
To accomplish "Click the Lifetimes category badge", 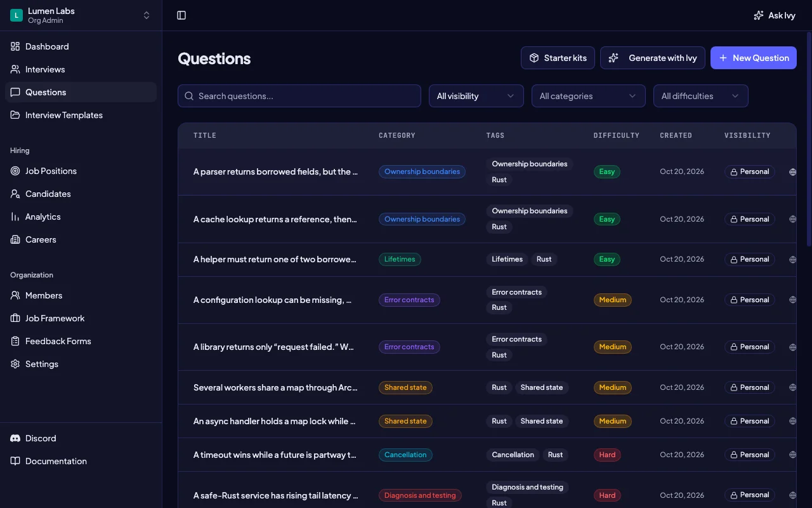I will coord(400,259).
